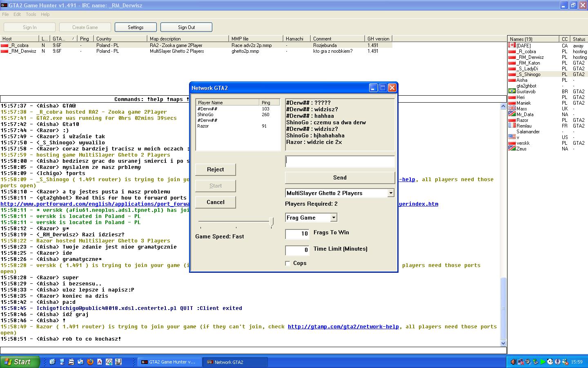Screen dimensions: 588x368
Task: Click the flag icon for Remlau
Action: tap(512, 126)
